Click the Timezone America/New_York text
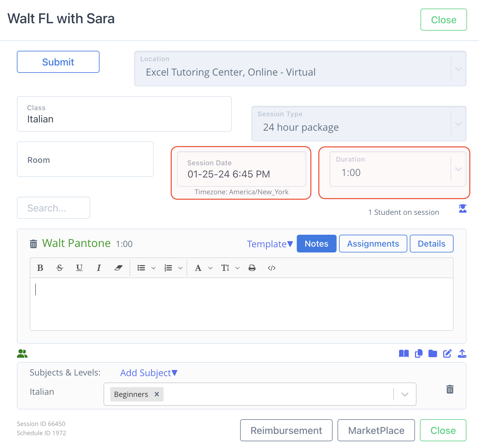This screenshot has height=448, width=479. (x=242, y=192)
